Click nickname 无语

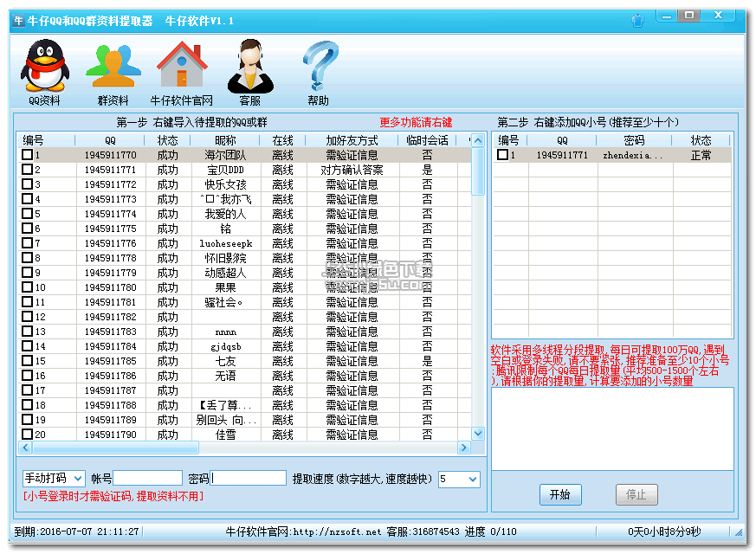click(225, 376)
